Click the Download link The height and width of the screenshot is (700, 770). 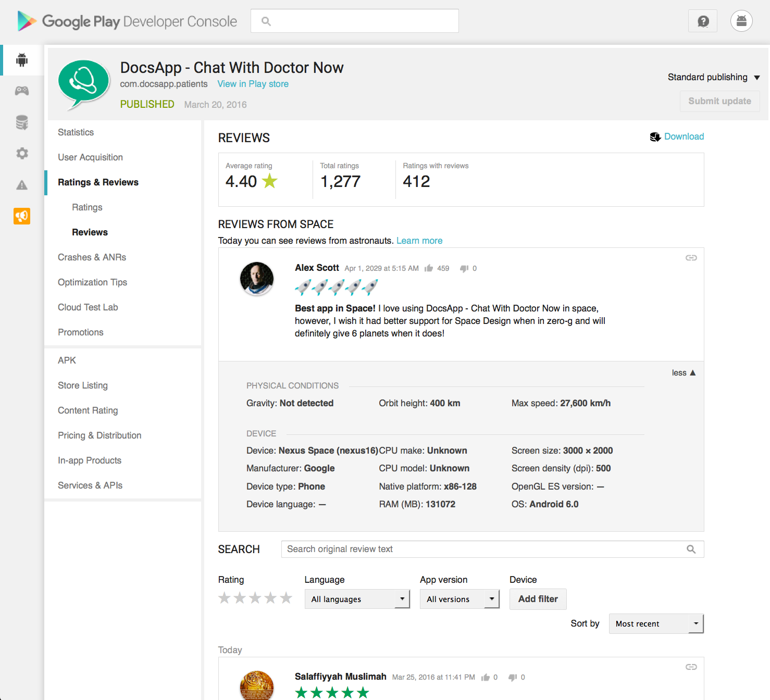(x=684, y=136)
